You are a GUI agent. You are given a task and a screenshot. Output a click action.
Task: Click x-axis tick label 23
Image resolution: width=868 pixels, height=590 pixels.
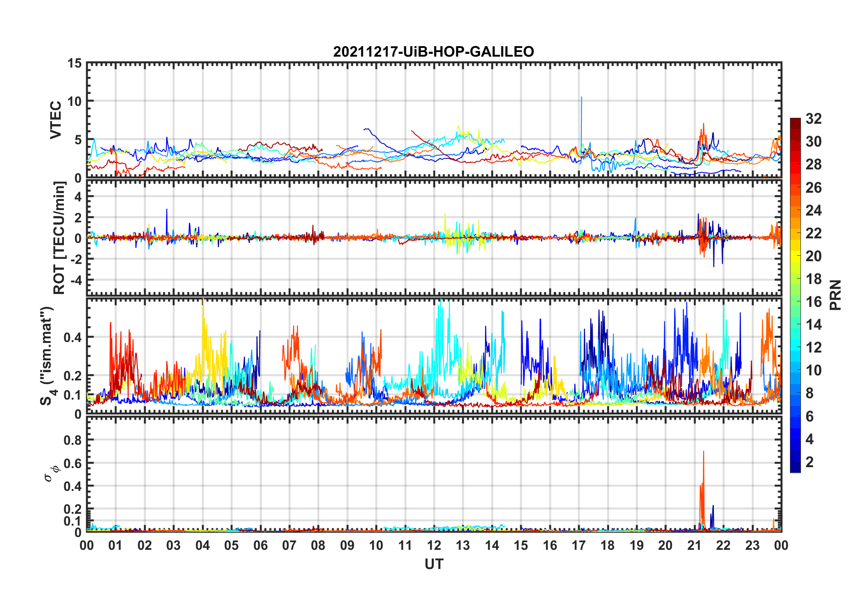[753, 545]
